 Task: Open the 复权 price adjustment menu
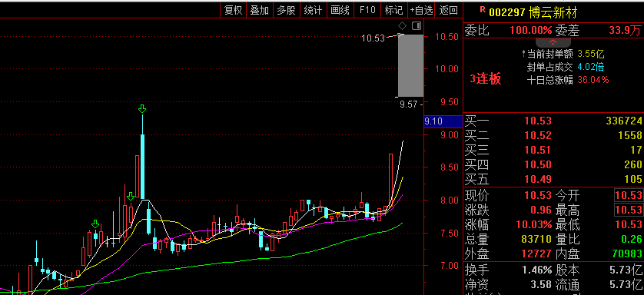point(234,10)
